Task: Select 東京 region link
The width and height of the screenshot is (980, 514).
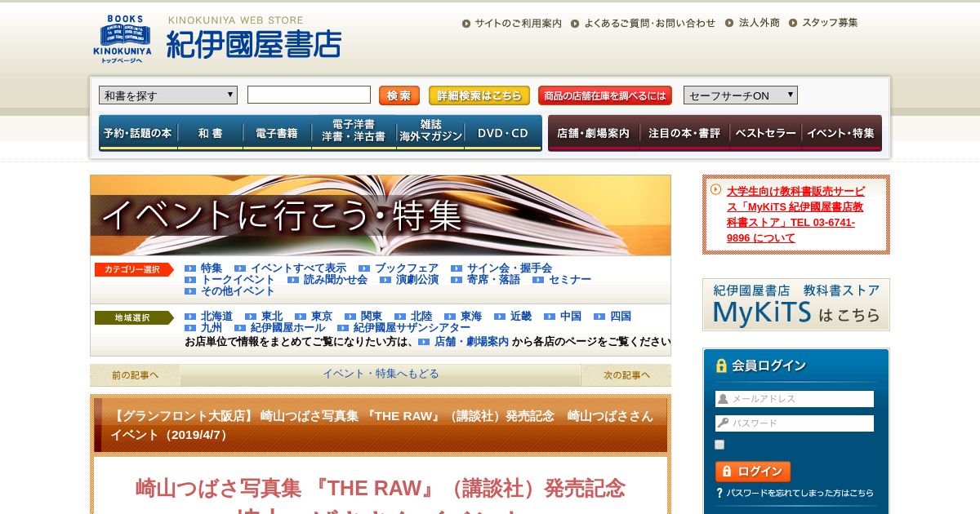Action: coord(322,317)
